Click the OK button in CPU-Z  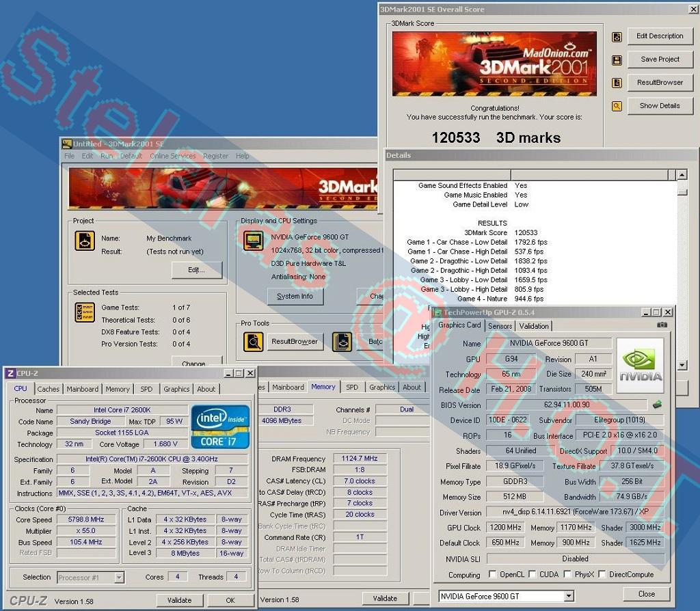[230, 600]
